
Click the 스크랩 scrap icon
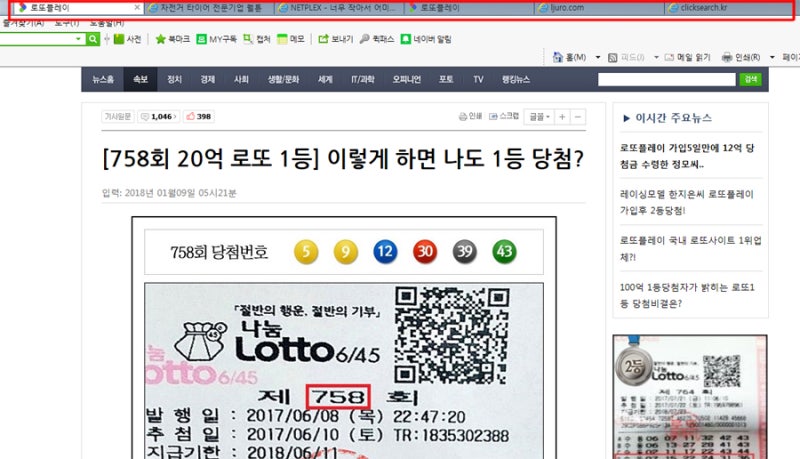(493, 116)
